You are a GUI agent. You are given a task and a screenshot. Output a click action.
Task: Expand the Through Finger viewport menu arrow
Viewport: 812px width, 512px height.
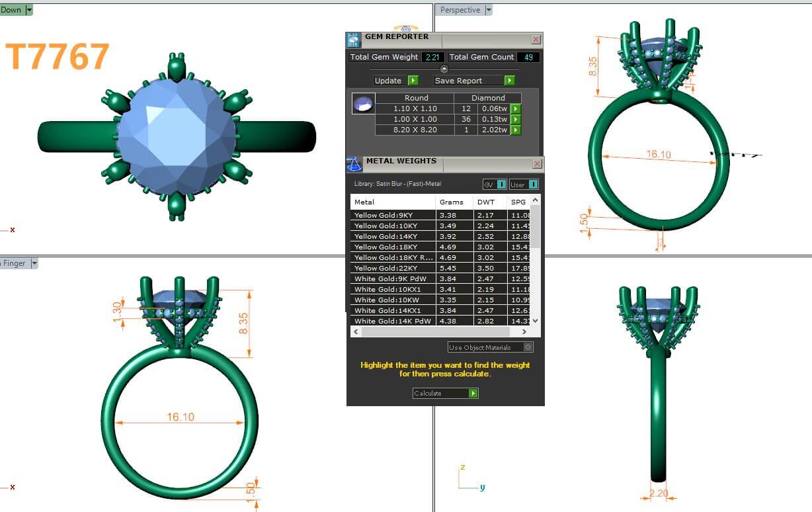click(x=34, y=263)
